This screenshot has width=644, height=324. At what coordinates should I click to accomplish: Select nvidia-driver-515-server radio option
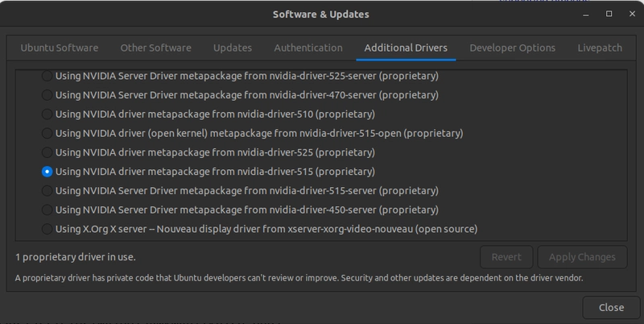click(x=47, y=191)
